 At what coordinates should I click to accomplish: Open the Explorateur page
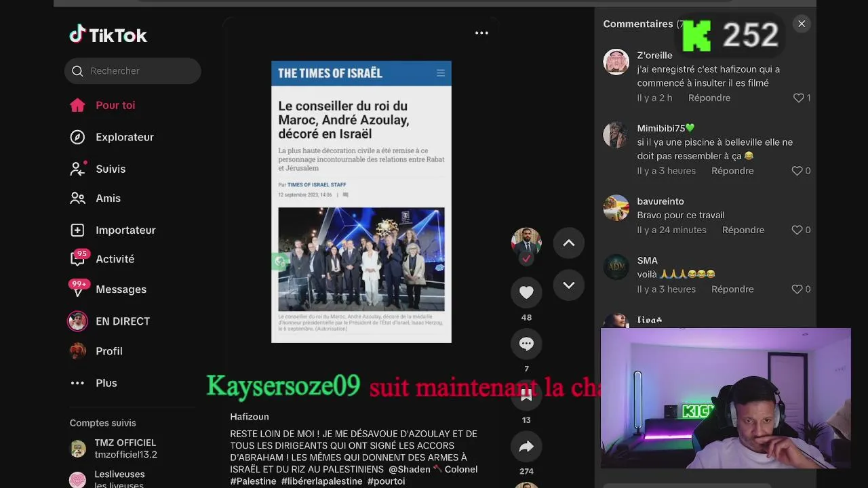click(x=125, y=137)
